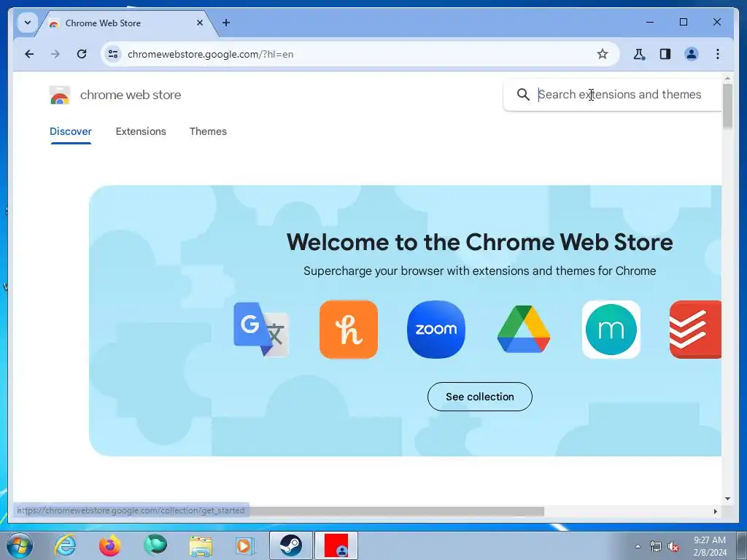Open the Google Drive extension icon
The width and height of the screenshot is (747, 560).
(x=524, y=330)
